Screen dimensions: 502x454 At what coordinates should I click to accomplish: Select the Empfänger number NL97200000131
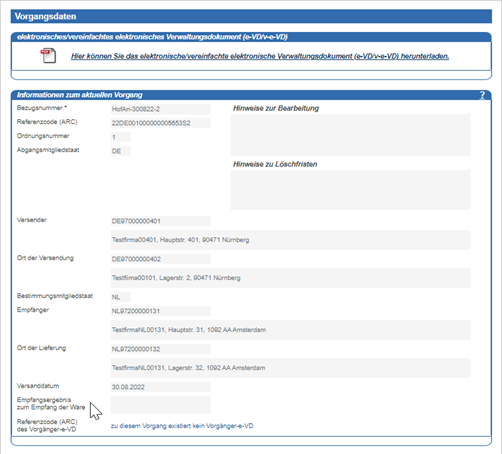coord(161,311)
